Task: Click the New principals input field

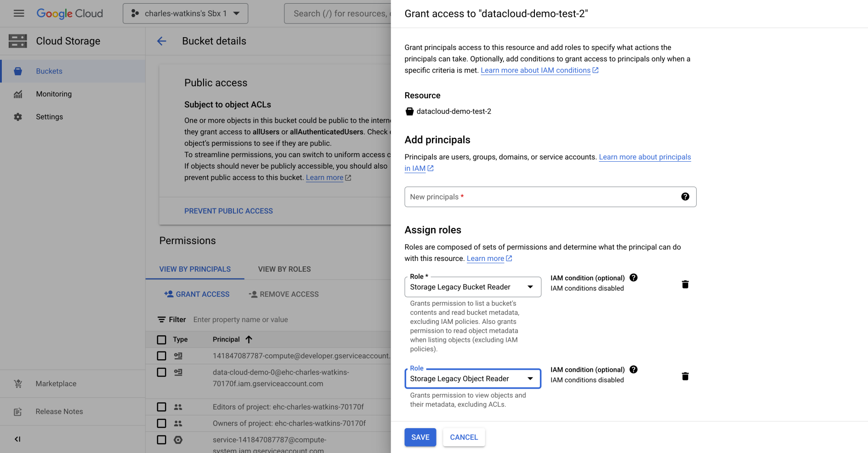Action: pos(521,197)
